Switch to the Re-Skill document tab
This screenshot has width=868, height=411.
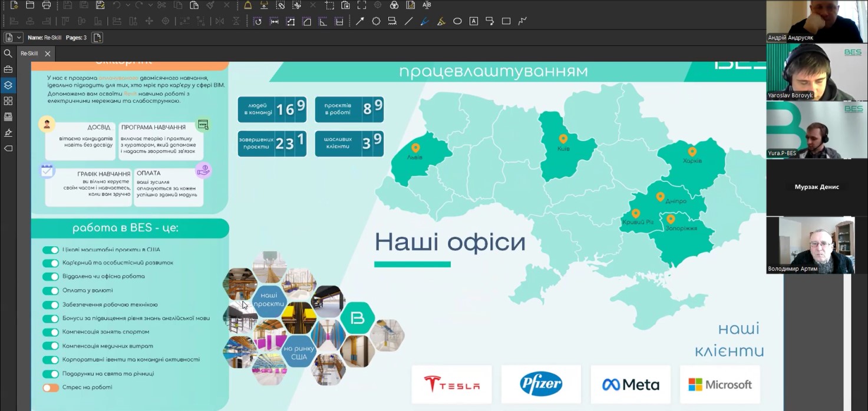(x=29, y=54)
